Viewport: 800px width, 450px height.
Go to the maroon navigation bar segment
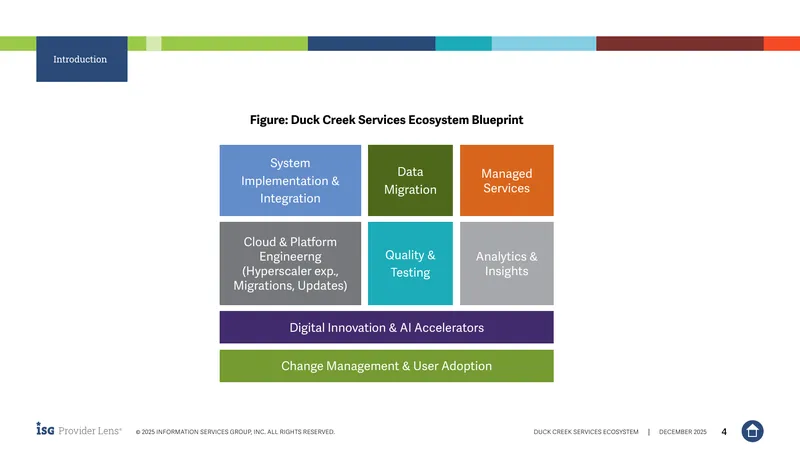coord(680,43)
